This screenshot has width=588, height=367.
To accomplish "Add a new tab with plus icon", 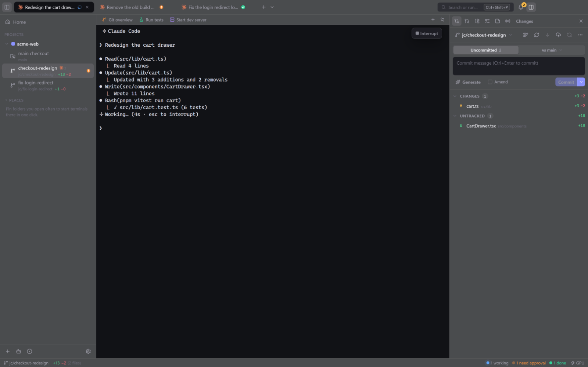I will [x=263, y=7].
